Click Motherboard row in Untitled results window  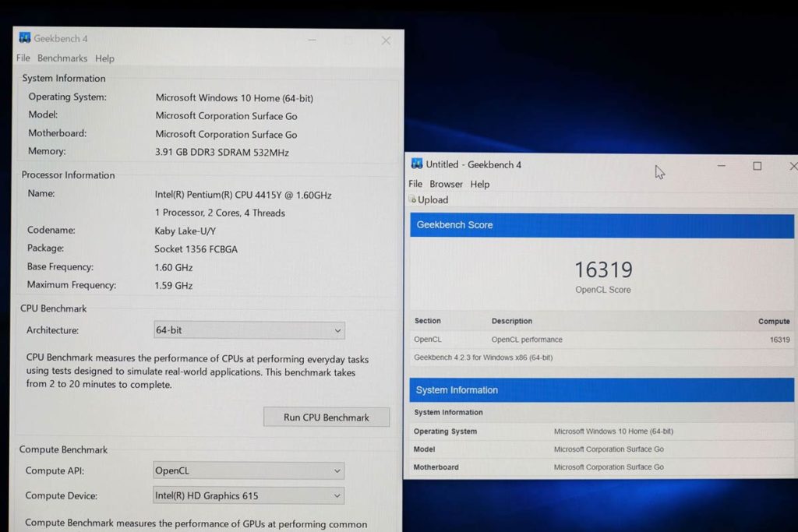tap(602, 467)
